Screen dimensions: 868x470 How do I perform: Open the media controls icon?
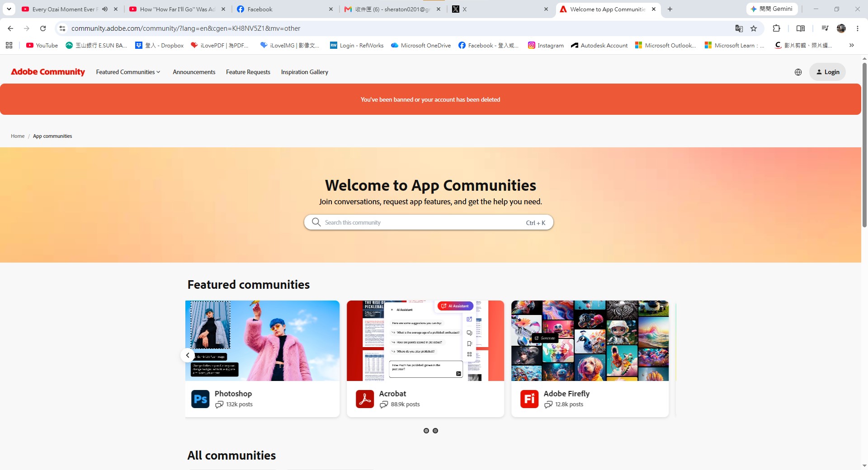pos(825,28)
